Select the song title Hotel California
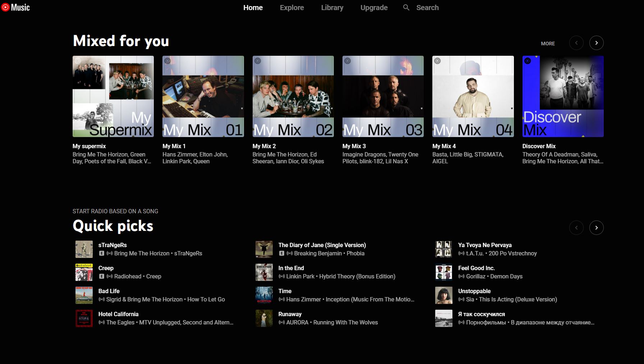This screenshot has height=364, width=644. 119,314
